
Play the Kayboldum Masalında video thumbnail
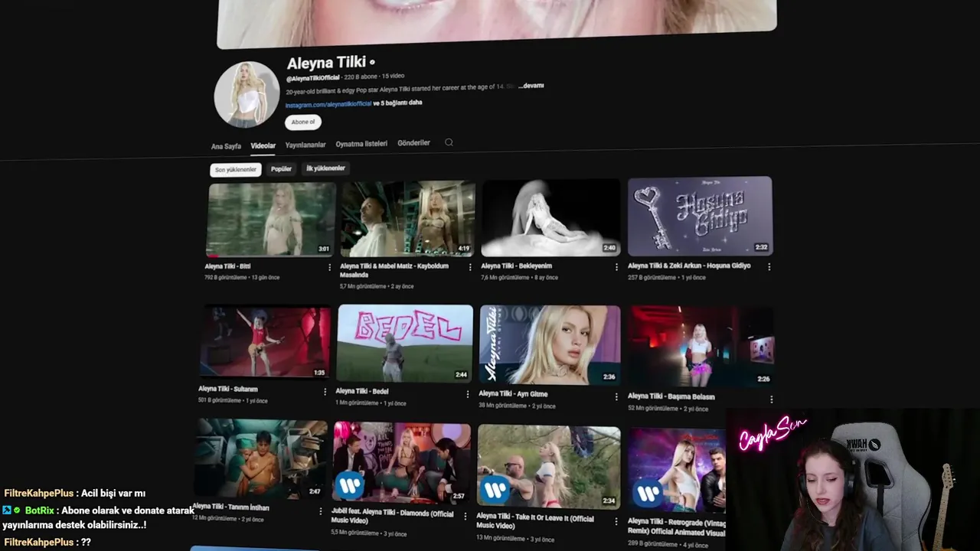tap(407, 219)
